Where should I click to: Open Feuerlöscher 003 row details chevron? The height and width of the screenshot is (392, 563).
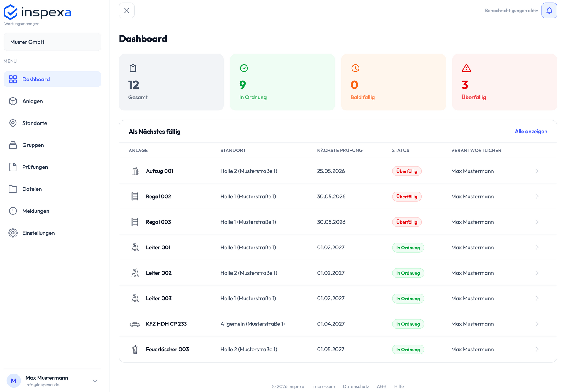(x=537, y=349)
